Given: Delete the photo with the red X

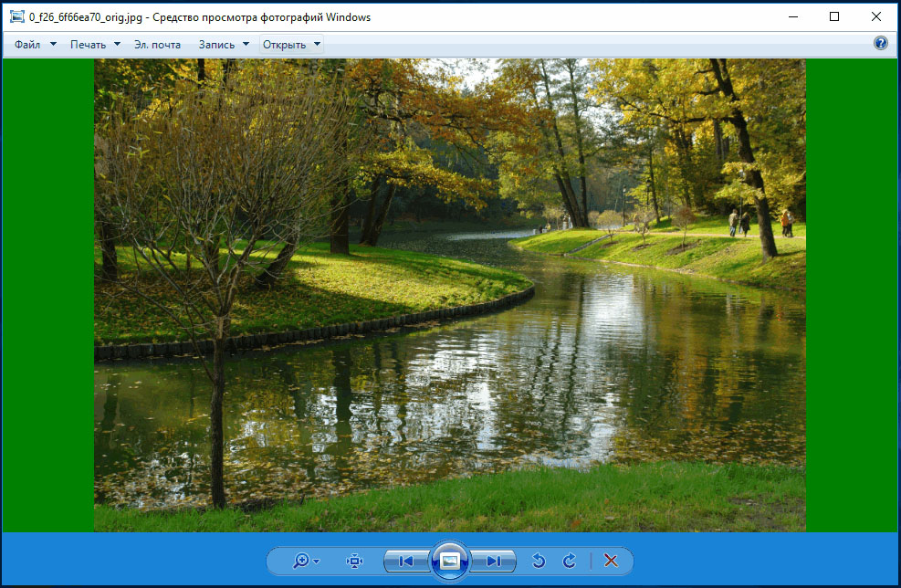Looking at the screenshot, I should point(611,561).
